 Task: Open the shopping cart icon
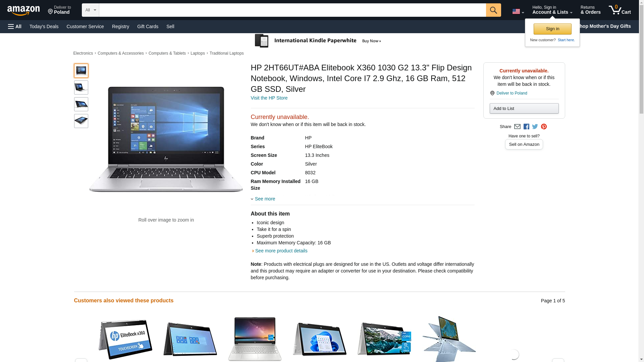(x=620, y=10)
